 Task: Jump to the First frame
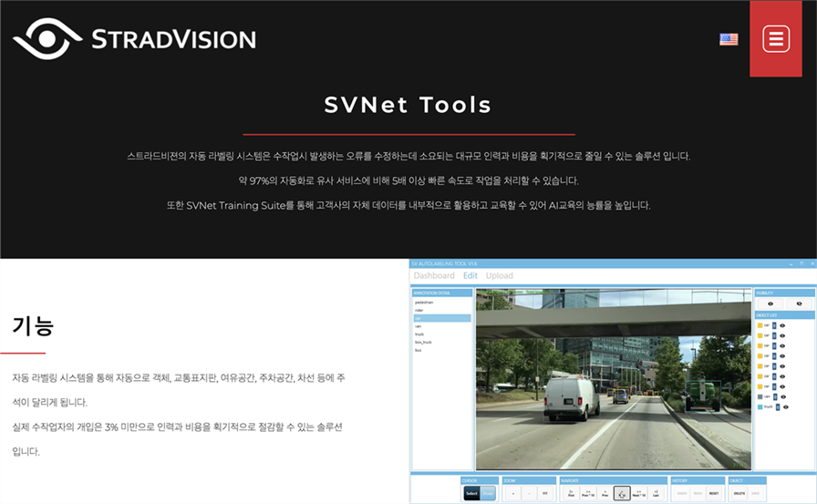pos(571,493)
